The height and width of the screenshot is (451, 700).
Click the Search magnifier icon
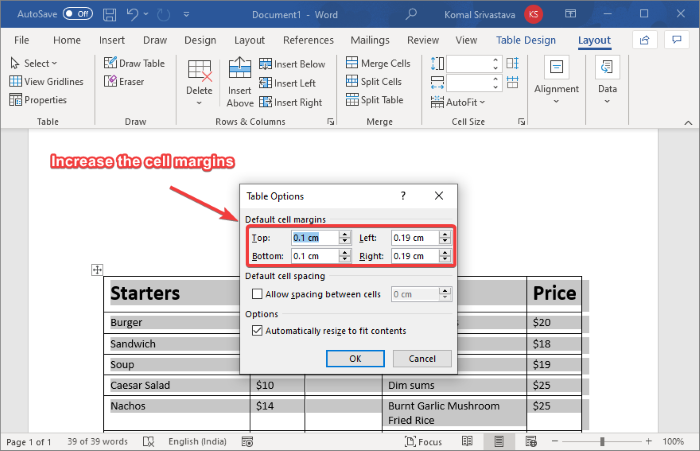411,14
